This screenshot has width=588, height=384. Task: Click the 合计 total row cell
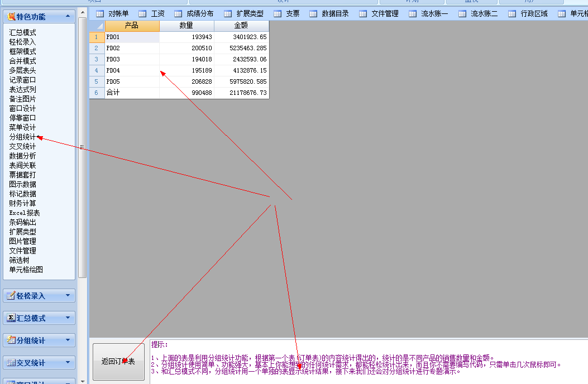(132, 93)
